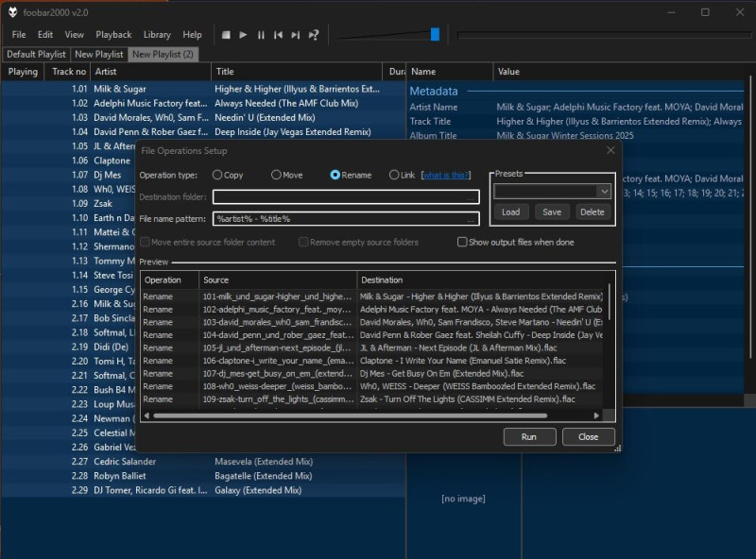Adjust the volume slider handle
The width and height of the screenshot is (756, 559).
435,34
